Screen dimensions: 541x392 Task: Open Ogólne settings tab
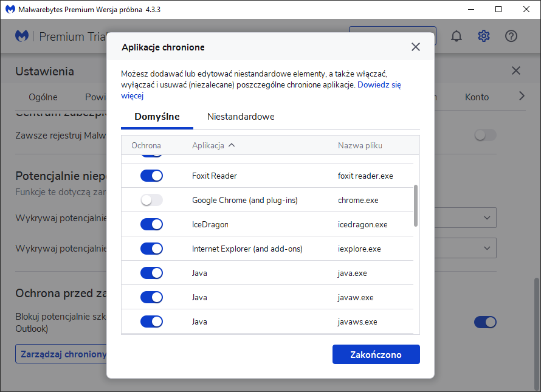click(x=43, y=97)
